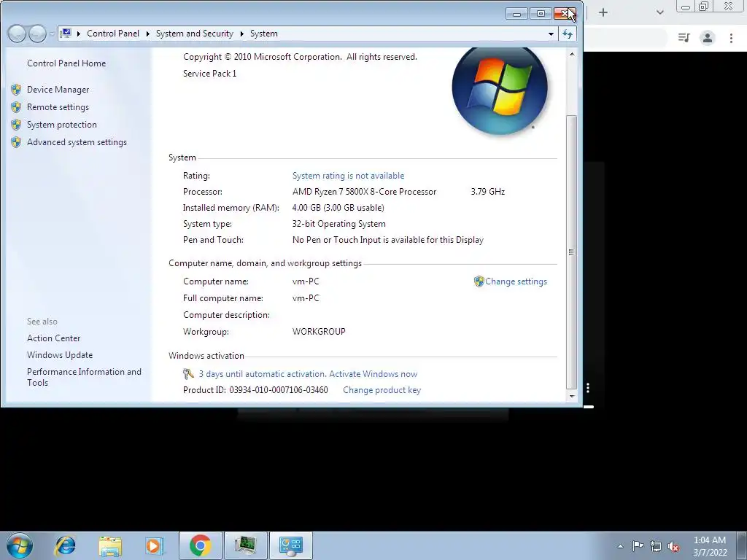747x560 pixels.
Task: Click the Advanced system settings shield icon
Action: [16, 142]
